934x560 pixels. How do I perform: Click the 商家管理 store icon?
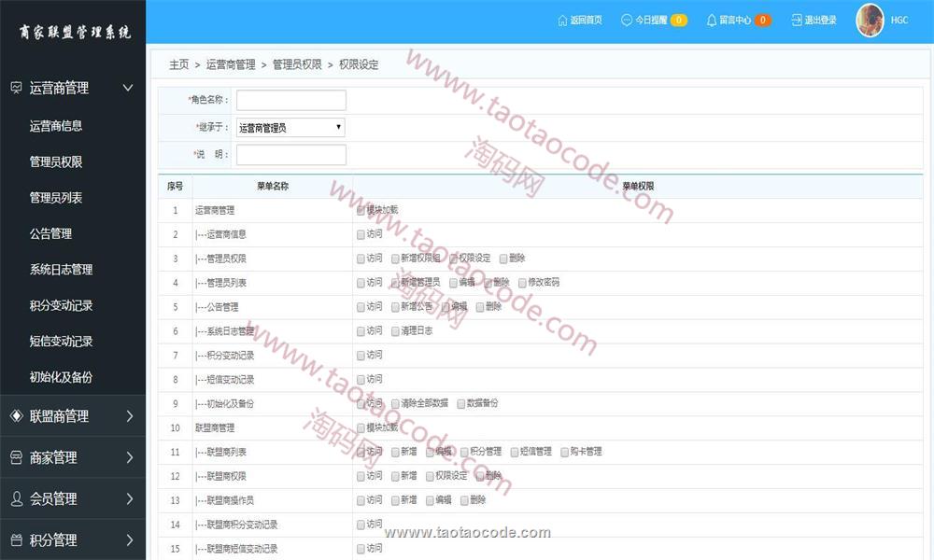click(x=16, y=457)
